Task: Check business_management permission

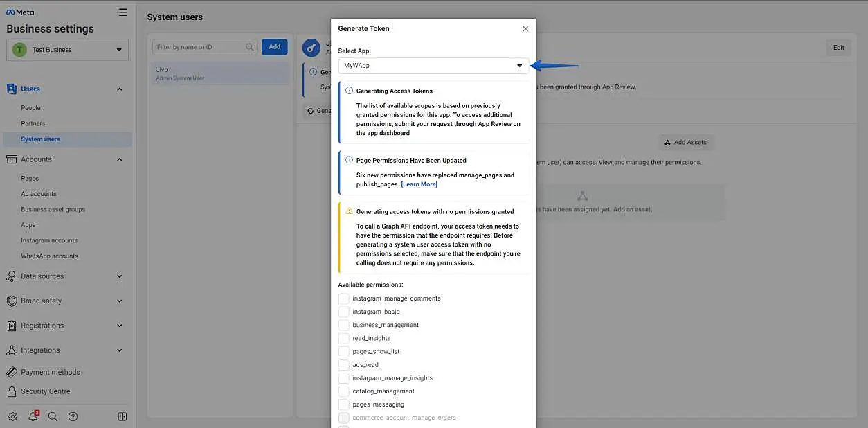Action: tap(343, 325)
